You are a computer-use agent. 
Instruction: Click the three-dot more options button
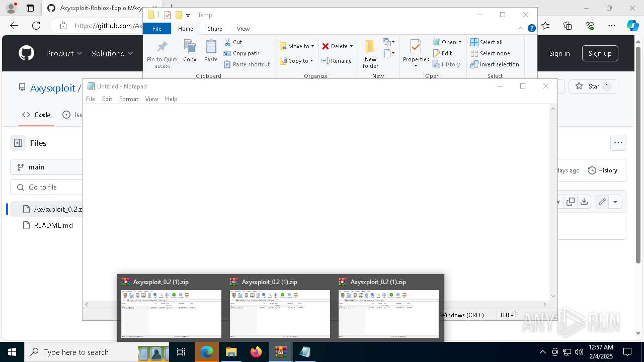(x=618, y=143)
